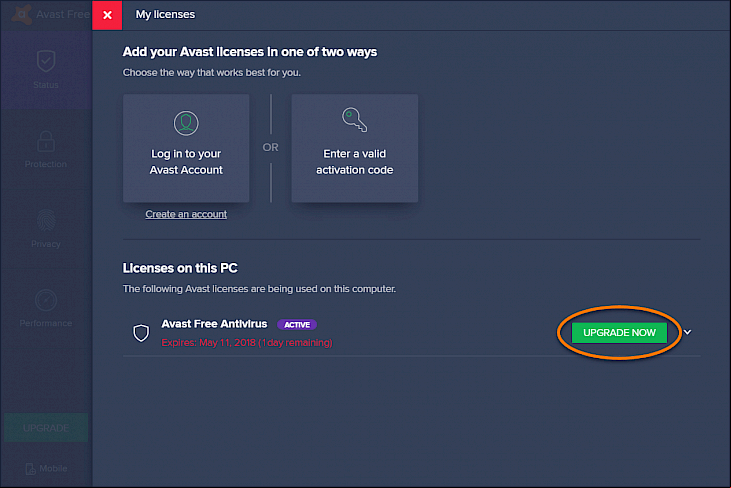The image size is (731, 488).
Task: Open the Mobile option in sidebar
Action: [x=46, y=468]
